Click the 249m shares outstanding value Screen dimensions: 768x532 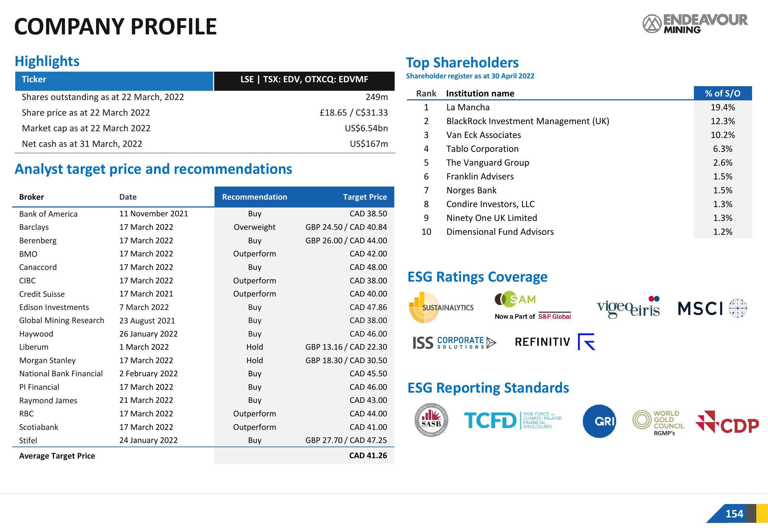click(377, 97)
